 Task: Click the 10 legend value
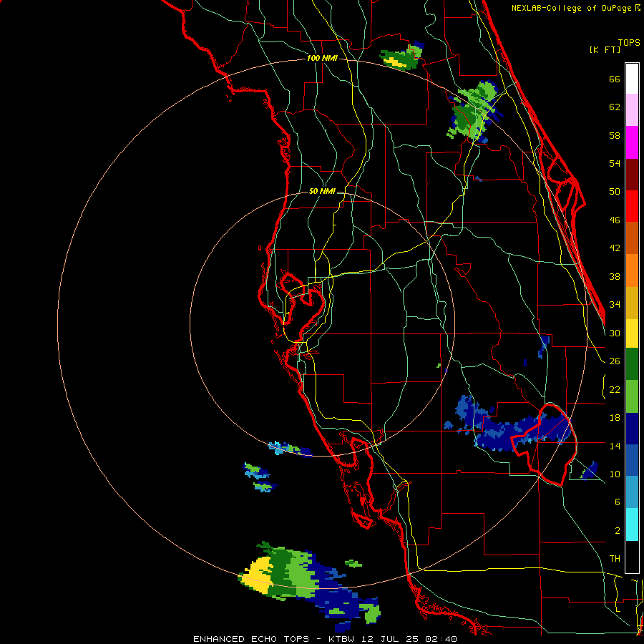[615, 474]
